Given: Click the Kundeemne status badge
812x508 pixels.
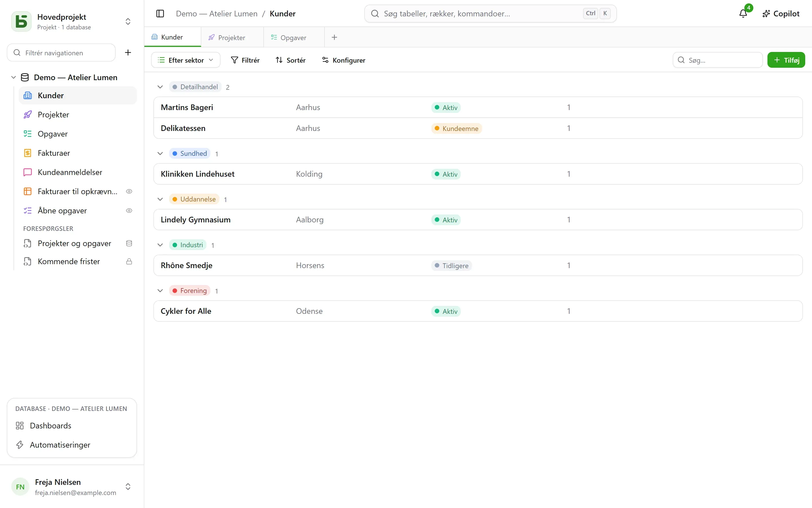Looking at the screenshot, I should click(456, 128).
